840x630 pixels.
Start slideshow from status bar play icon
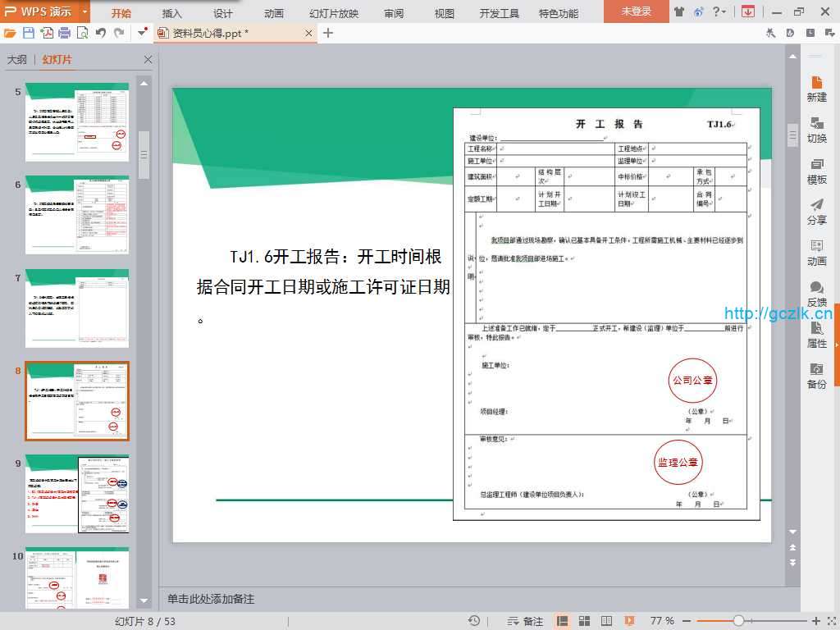(629, 621)
